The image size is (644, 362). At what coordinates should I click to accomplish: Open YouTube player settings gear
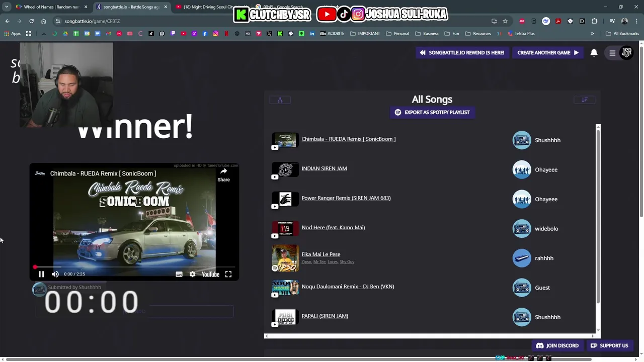click(x=192, y=274)
